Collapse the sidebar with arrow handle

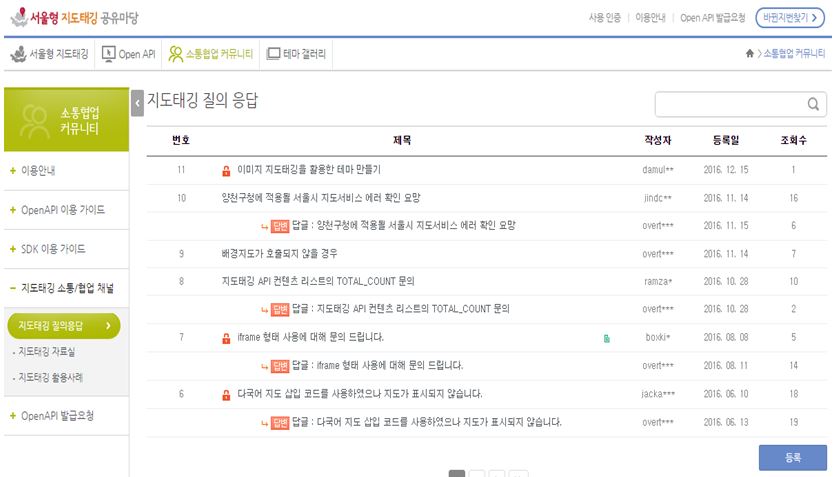[137, 102]
